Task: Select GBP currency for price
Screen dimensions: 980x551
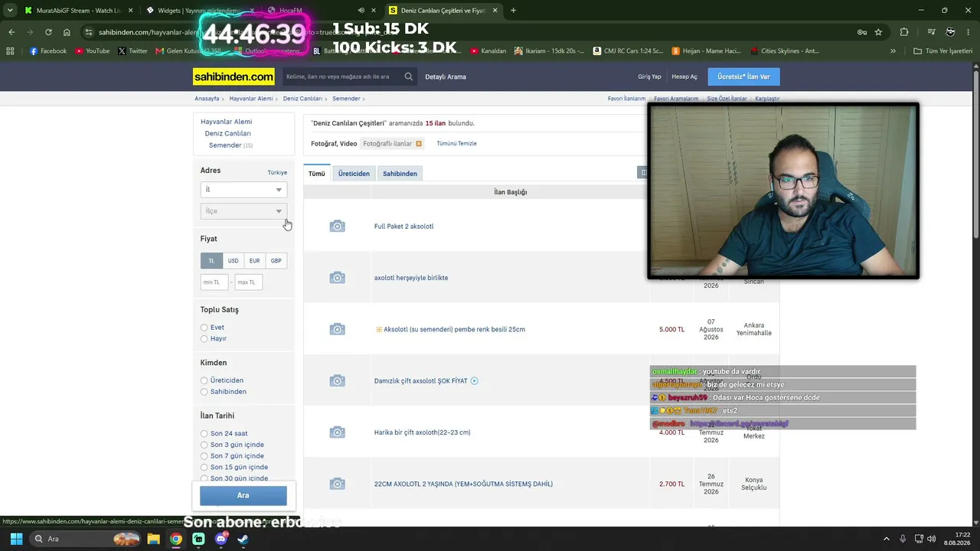Action: pos(276,261)
